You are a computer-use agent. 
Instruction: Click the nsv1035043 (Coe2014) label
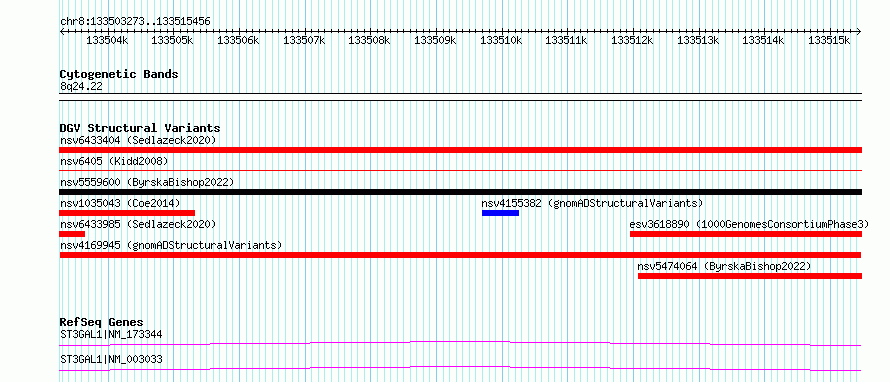point(120,203)
